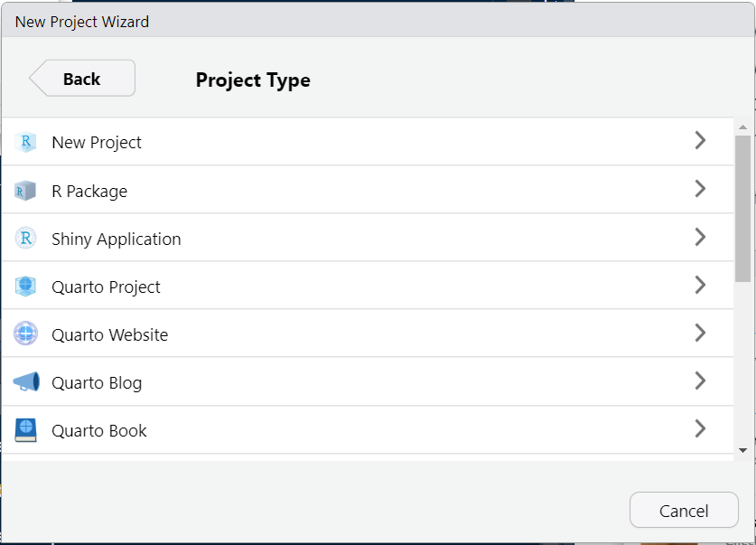756x545 pixels.
Task: Select the Quarto Book project type
Action: [368, 430]
